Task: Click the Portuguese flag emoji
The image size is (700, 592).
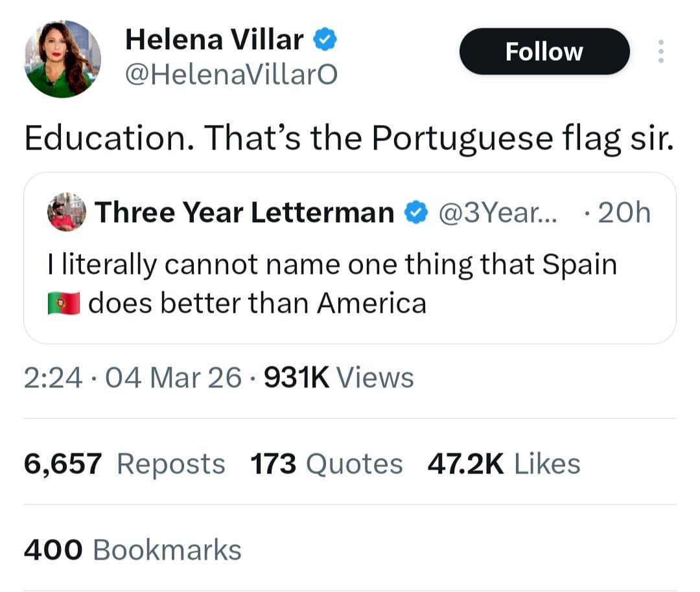Action: [x=64, y=302]
